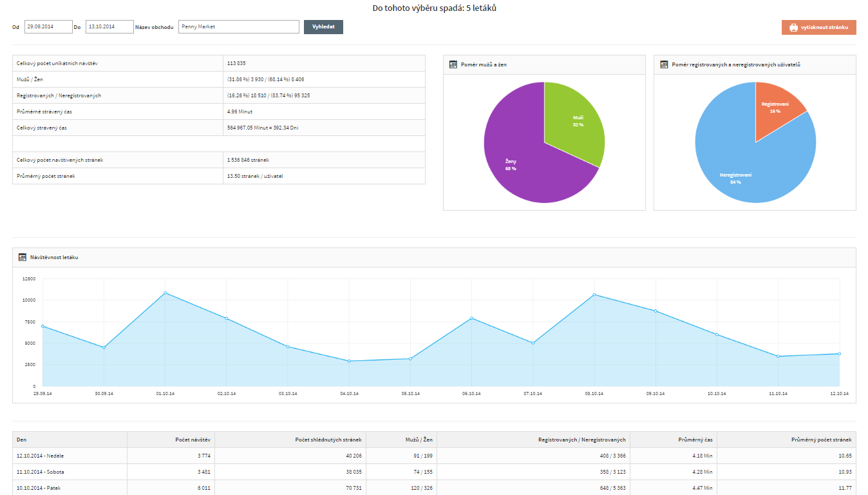Image resolution: width=868 pixels, height=495 pixels.
Task: Click the Muži / Žen column header
Action: point(402,440)
